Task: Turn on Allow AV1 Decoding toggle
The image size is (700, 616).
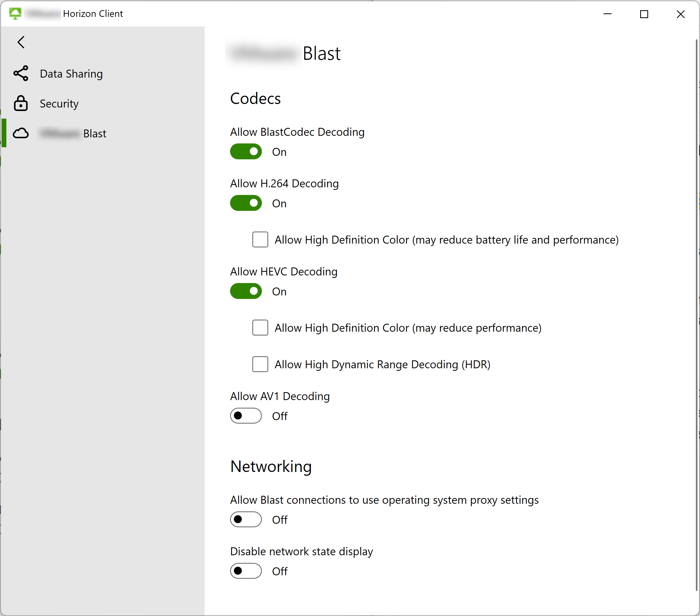Action: point(246,416)
